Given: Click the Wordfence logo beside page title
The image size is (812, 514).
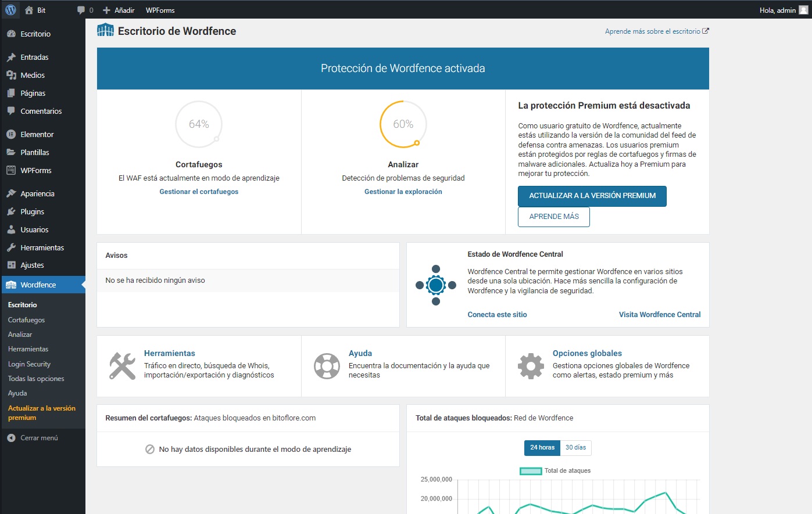Looking at the screenshot, I should pos(105,30).
